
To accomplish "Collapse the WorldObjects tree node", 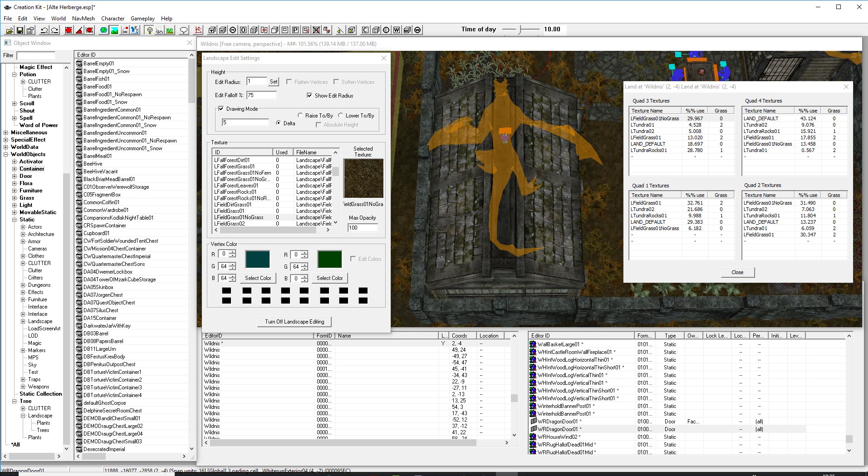I will point(6,154).
